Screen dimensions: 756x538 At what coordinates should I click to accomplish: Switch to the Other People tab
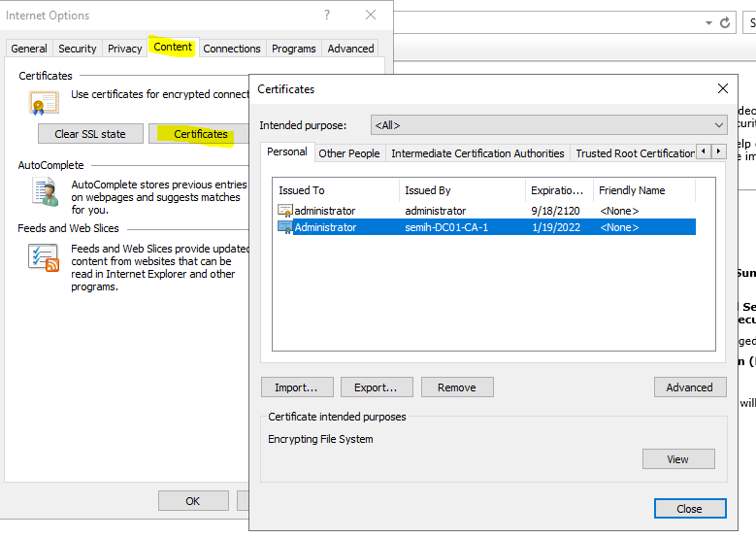click(349, 153)
